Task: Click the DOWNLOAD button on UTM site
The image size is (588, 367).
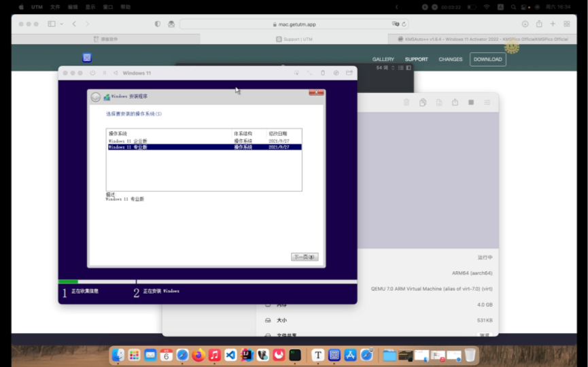Action: click(488, 59)
